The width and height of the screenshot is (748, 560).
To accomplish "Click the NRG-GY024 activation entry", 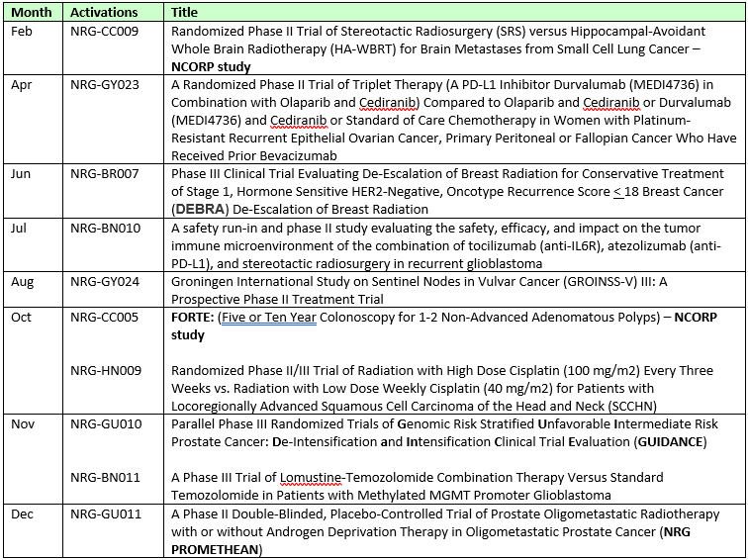I will (105, 281).
